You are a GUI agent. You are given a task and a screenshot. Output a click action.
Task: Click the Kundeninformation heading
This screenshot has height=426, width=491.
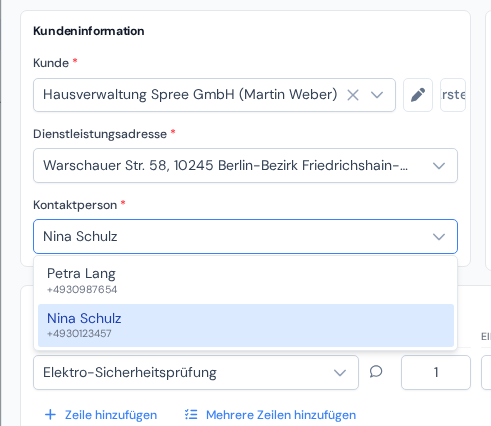click(x=89, y=31)
